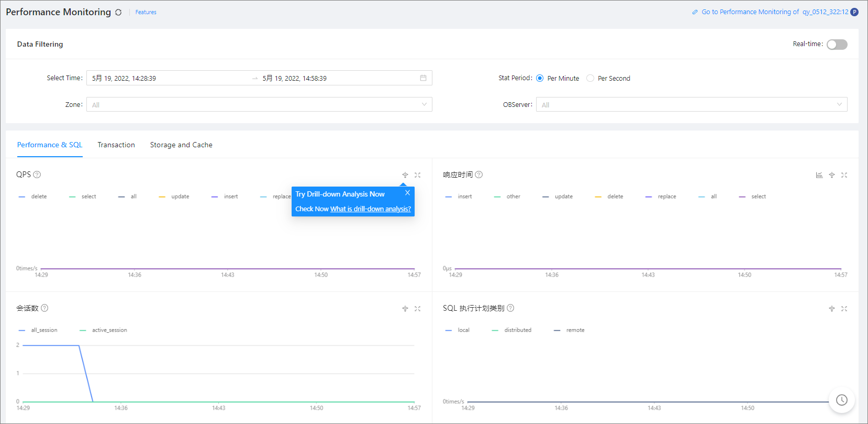
Task: Toggle the distributed series in SQL plan legend
Action: click(512, 330)
